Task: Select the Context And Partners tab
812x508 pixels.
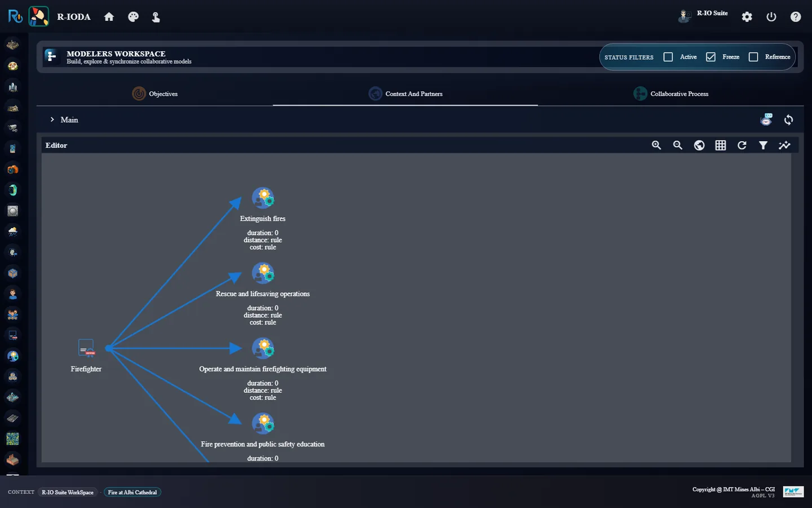Action: [x=405, y=94]
